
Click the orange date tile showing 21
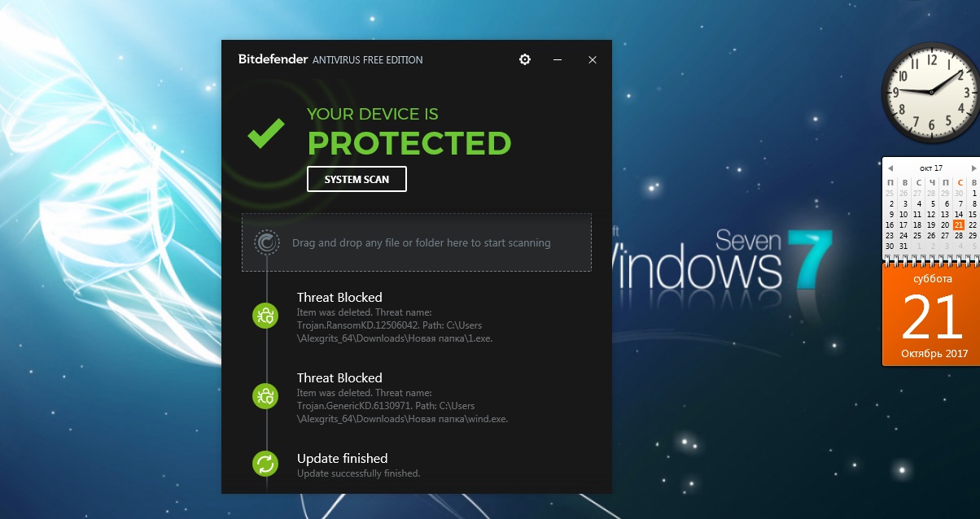point(932,317)
